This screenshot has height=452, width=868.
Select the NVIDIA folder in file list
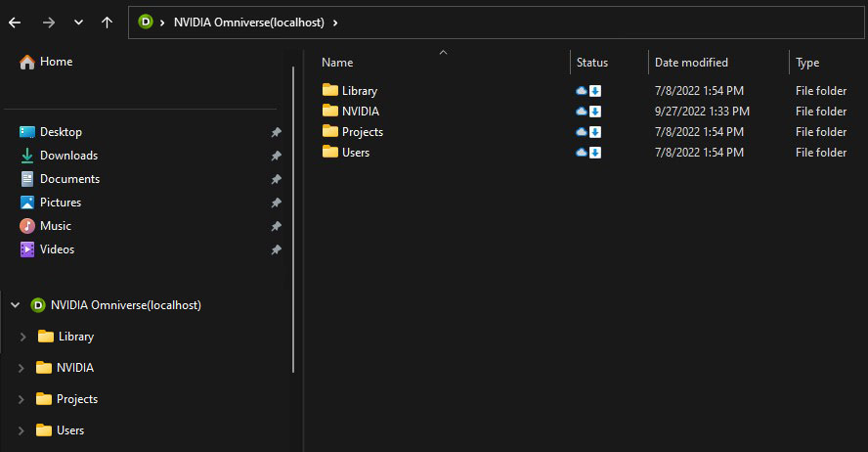[x=361, y=112]
